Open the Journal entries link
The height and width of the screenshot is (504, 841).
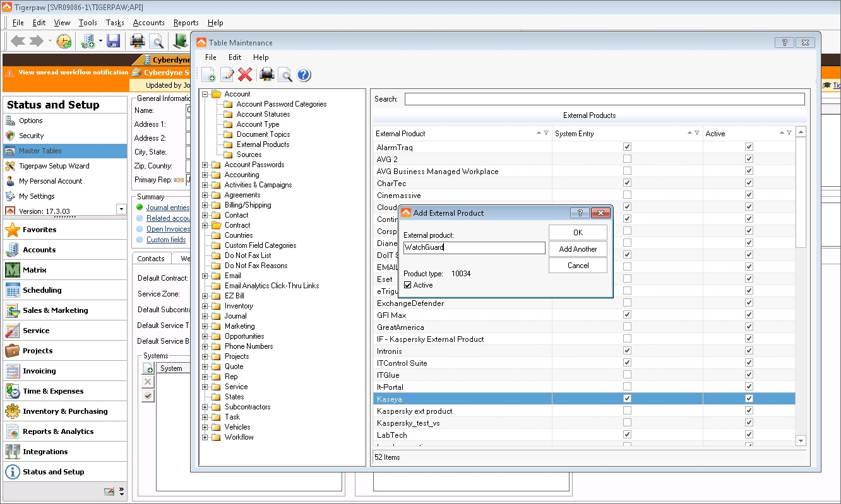[x=168, y=207]
